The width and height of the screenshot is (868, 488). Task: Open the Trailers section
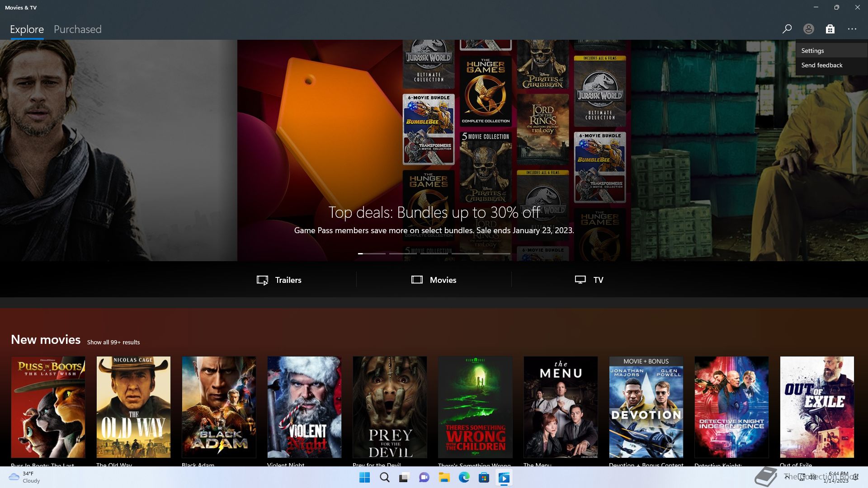(x=279, y=280)
